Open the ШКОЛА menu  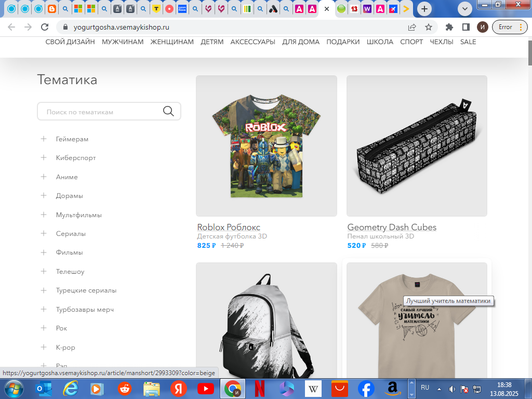point(380,42)
